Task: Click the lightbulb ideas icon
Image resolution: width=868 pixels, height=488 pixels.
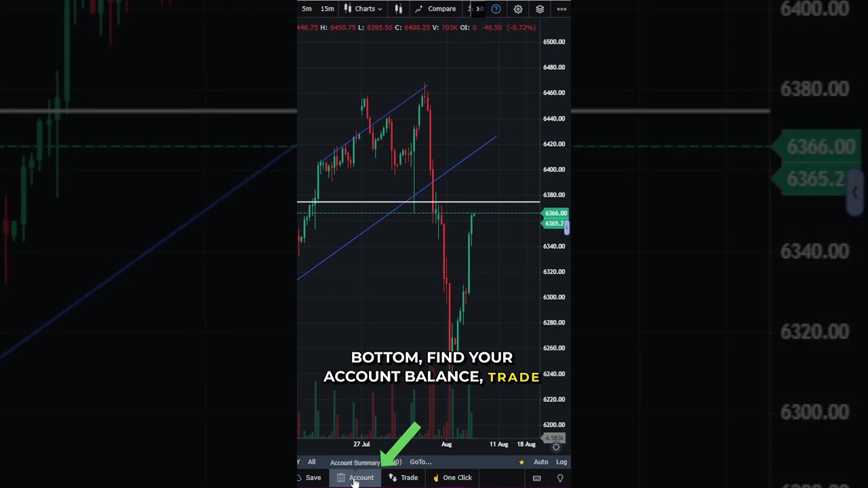Action: pos(560,478)
